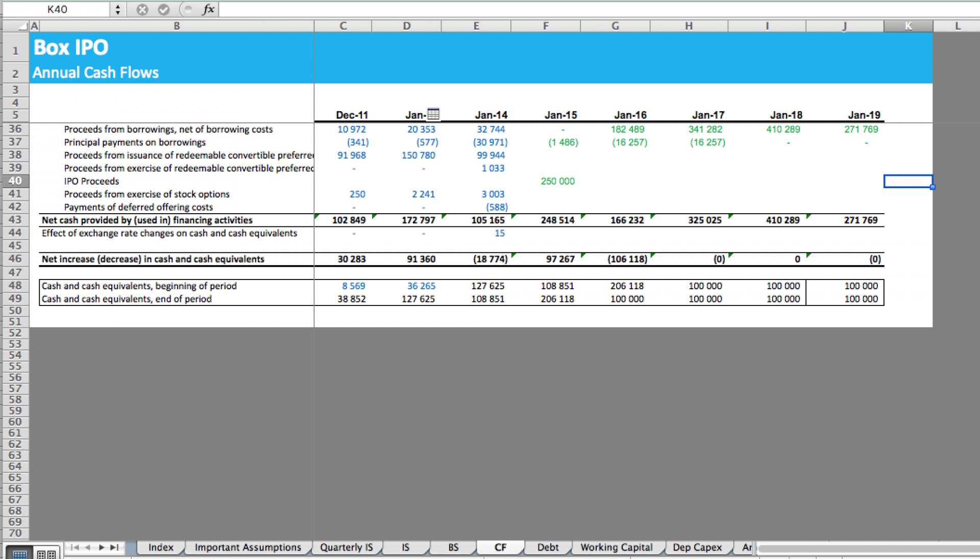
Task: Click the IPO Proceeds label
Action: [91, 181]
